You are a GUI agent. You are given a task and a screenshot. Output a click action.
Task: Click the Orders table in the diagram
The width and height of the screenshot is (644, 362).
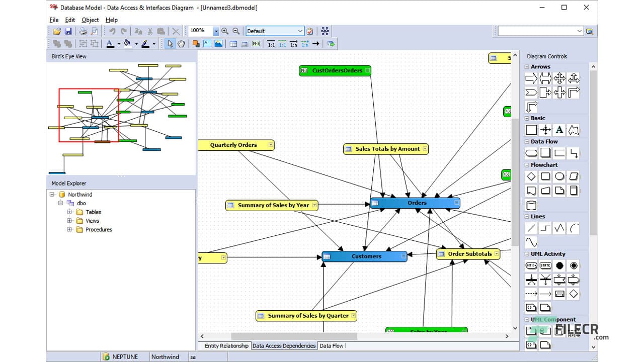coord(417,203)
